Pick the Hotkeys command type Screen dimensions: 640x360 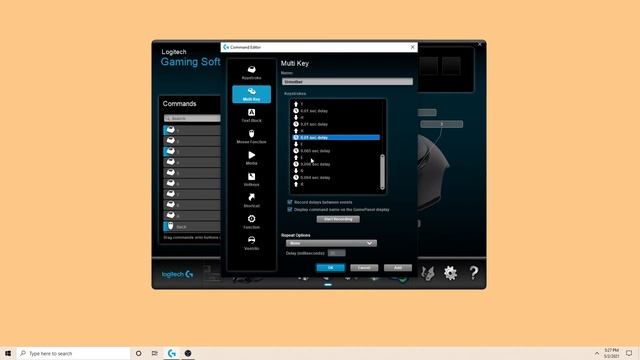point(251,179)
